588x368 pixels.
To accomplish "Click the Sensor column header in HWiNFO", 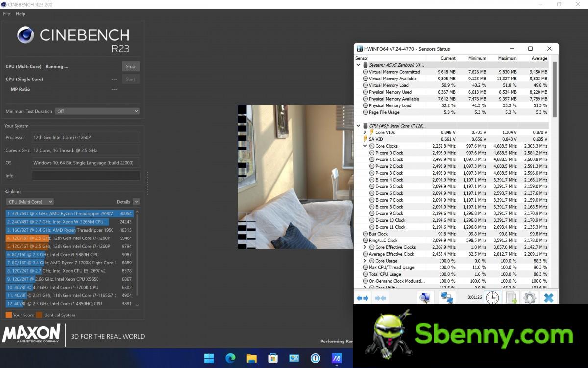I will point(391,58).
